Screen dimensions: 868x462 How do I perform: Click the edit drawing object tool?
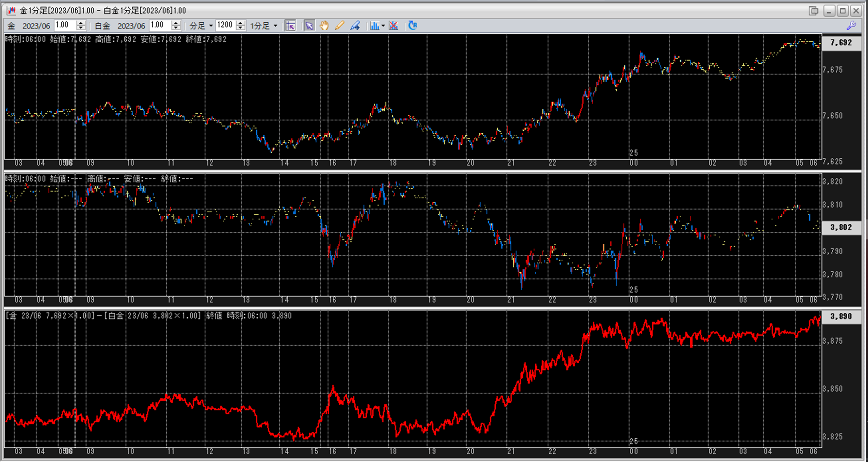pyautogui.click(x=355, y=26)
